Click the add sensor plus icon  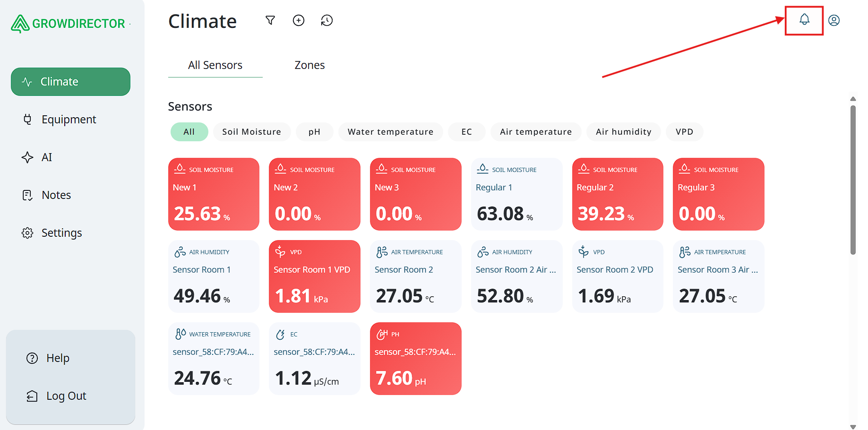299,20
